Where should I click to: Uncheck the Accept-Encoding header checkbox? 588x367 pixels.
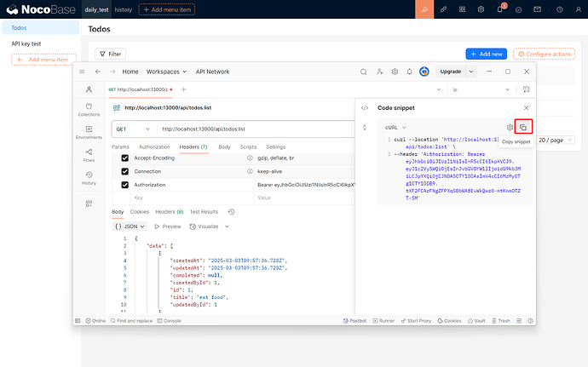tap(125, 158)
